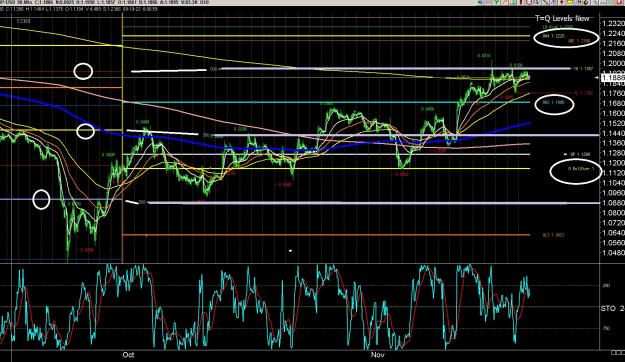Click the 1.1360 price axis label
The height and width of the screenshot is (362, 625).
(614, 143)
